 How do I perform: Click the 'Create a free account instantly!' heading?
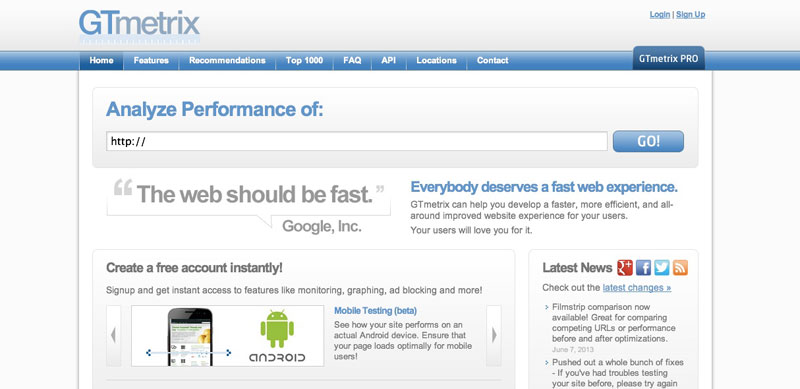194,268
